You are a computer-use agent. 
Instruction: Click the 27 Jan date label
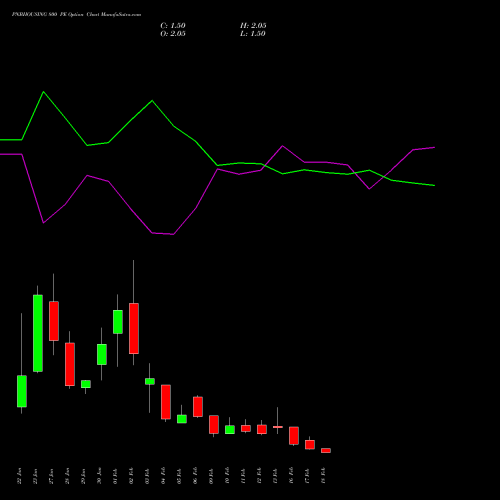coord(51,476)
